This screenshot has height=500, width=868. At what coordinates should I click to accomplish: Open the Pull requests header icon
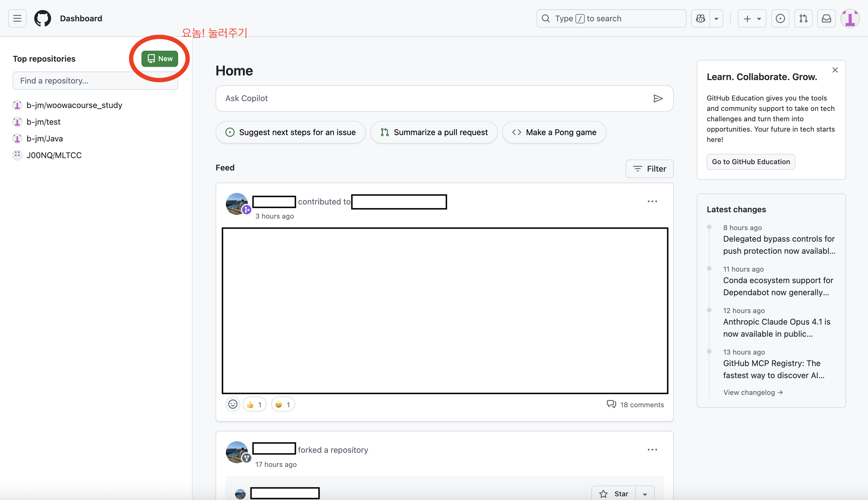[x=803, y=18]
